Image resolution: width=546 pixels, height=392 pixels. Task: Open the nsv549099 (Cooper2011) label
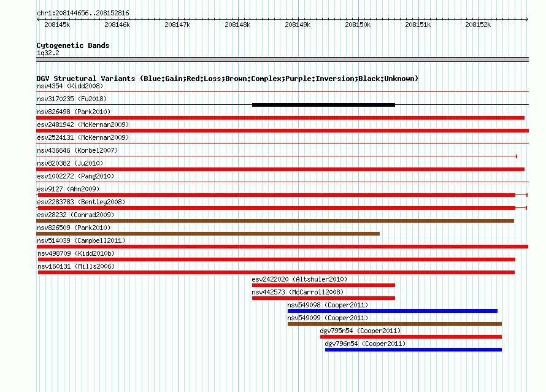[x=328, y=318]
